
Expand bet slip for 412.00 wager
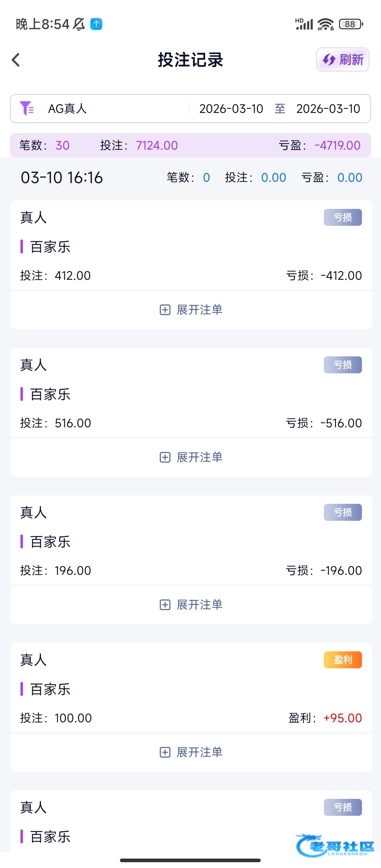pos(191,310)
